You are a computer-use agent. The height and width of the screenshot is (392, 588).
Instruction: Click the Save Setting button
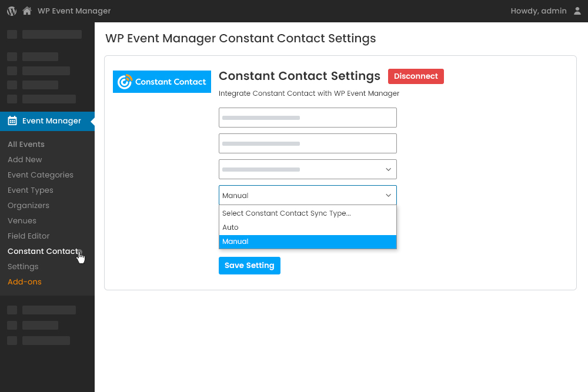point(249,265)
